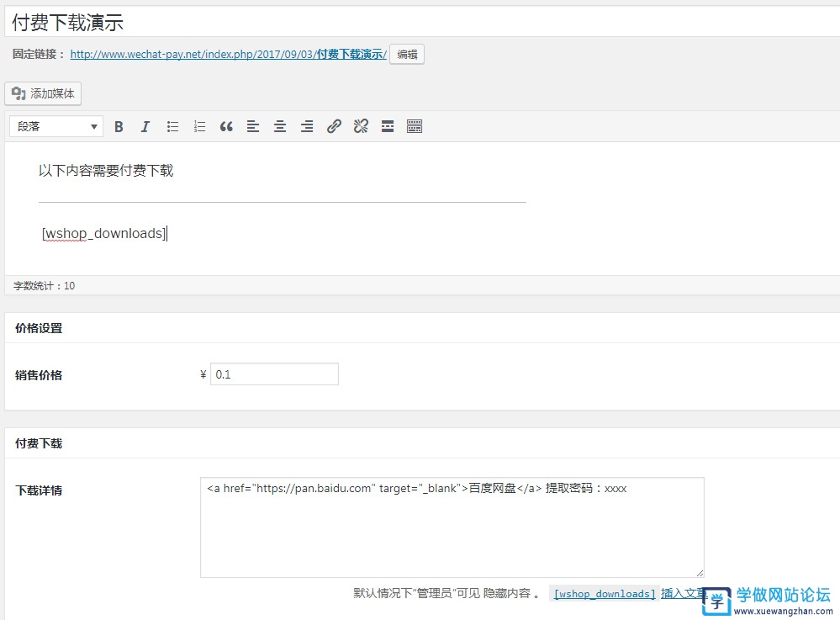Center align the text
This screenshot has height=620, width=840.
[280, 126]
